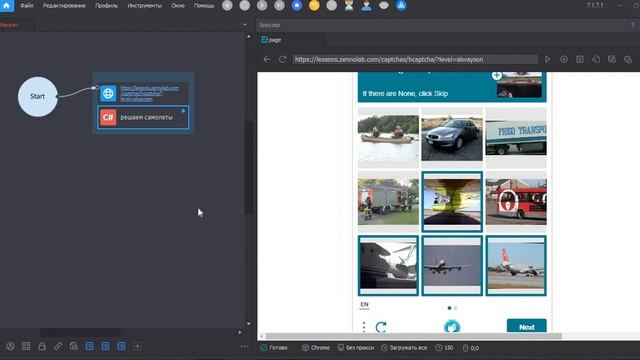
Task: Open the Файл menu
Action: click(x=27, y=6)
